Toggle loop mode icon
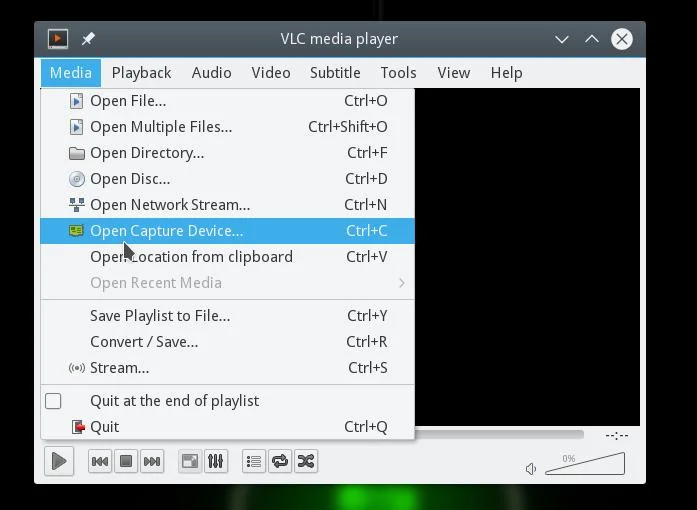This screenshot has height=510, width=697. [x=280, y=461]
